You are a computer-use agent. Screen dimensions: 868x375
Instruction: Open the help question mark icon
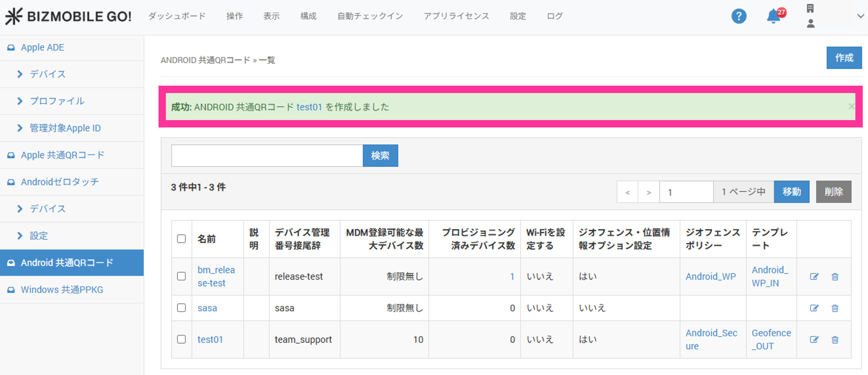coord(739,16)
